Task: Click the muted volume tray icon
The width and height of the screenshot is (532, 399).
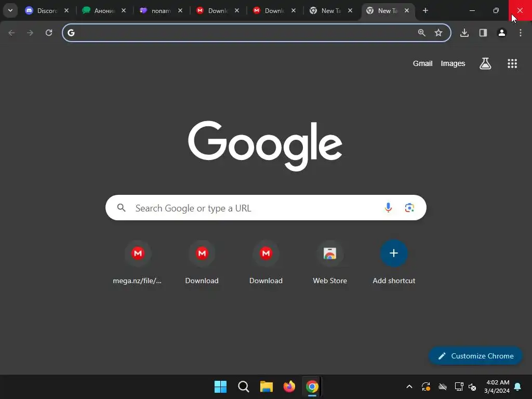Action: click(472, 387)
